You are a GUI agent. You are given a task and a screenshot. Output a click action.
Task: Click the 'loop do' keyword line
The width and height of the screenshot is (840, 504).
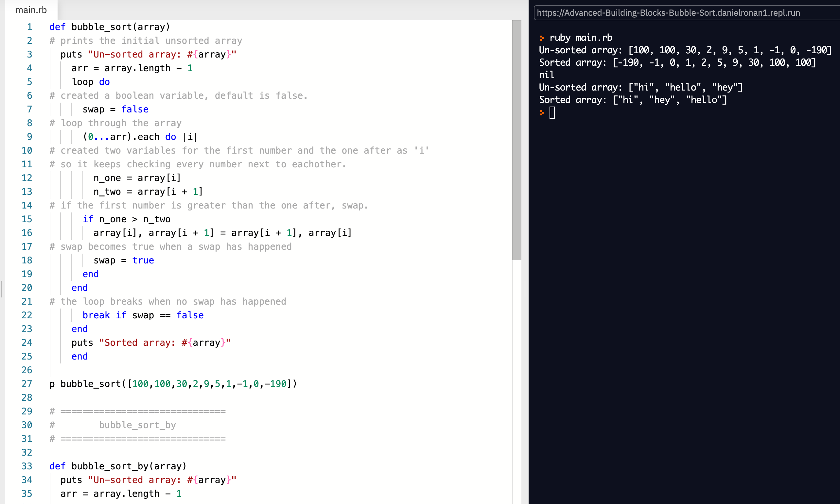(91, 82)
